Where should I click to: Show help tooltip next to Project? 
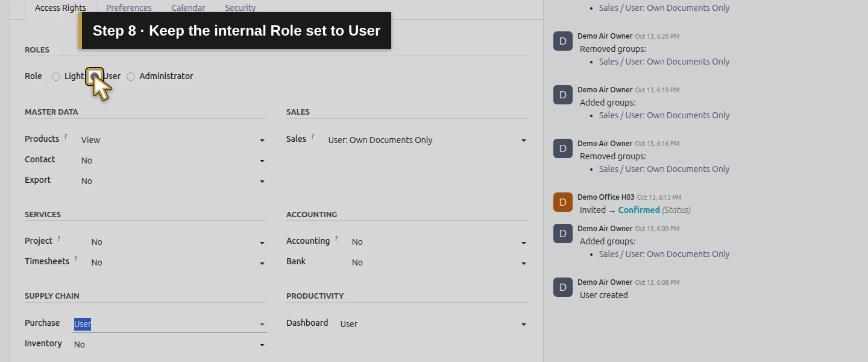pos(59,239)
